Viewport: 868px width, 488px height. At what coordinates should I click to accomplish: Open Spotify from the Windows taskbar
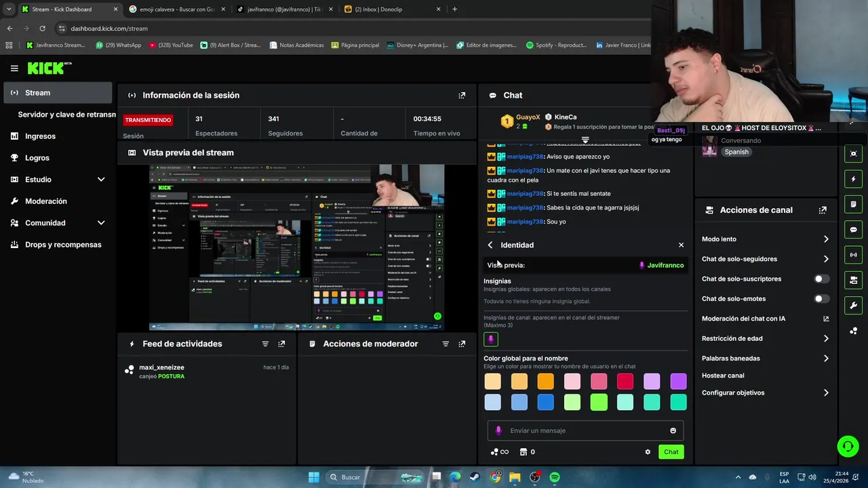554,477
